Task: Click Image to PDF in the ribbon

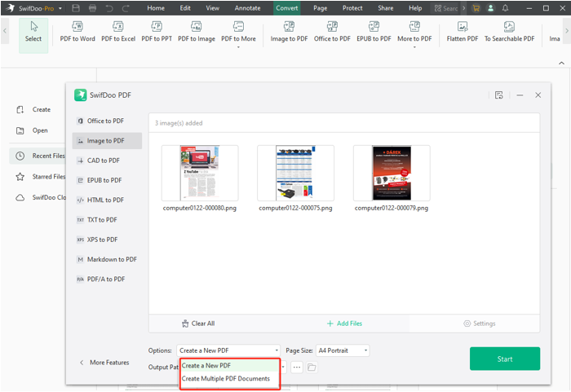Action: 289,32
